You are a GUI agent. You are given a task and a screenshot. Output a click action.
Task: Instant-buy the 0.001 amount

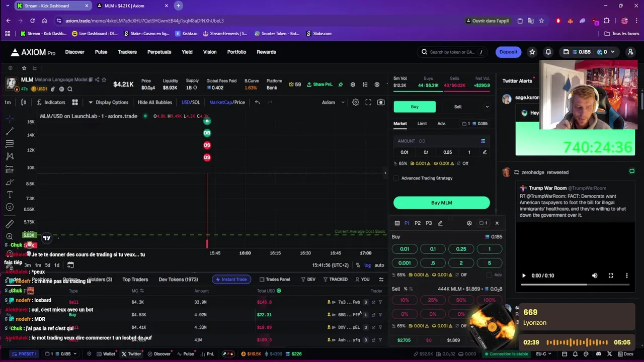405,262
